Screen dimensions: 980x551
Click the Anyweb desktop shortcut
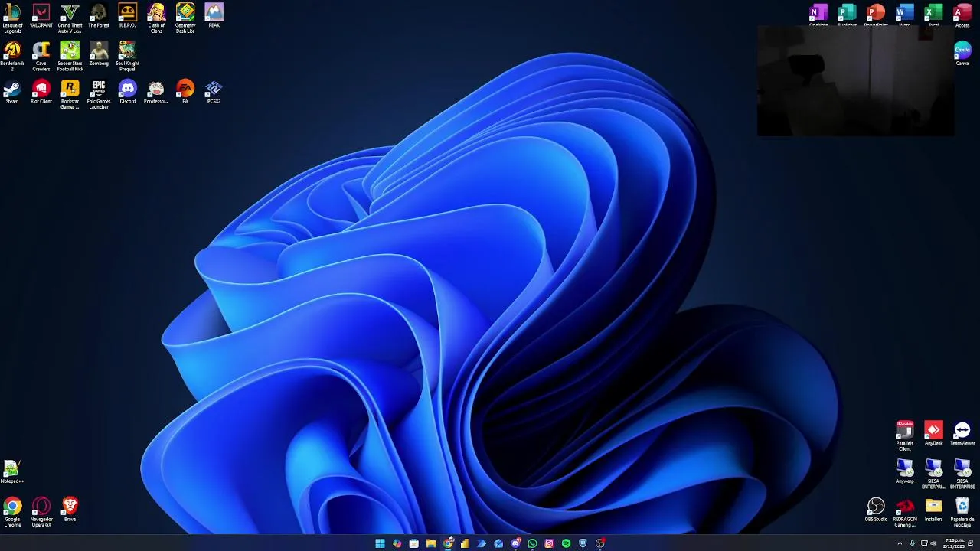pos(905,472)
